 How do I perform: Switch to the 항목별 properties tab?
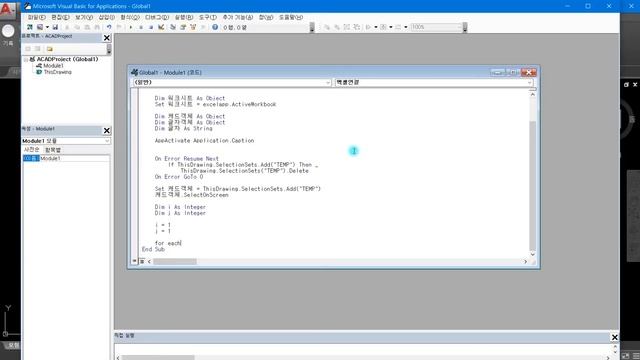[53, 150]
